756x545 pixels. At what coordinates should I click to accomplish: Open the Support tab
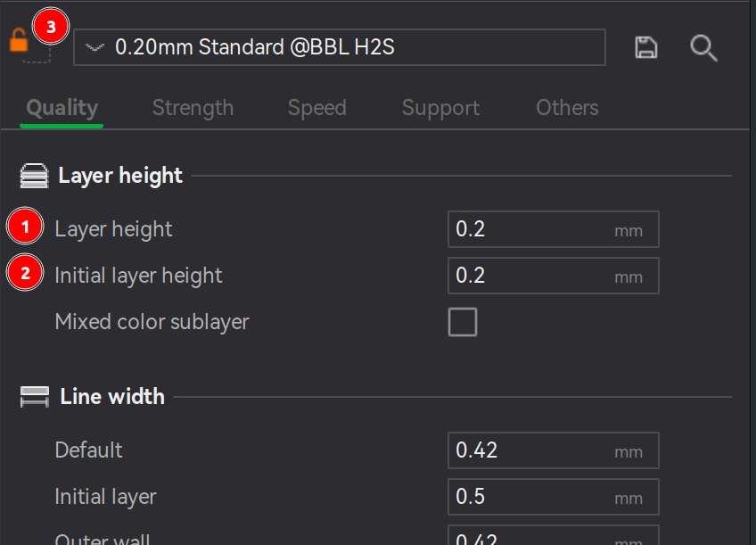440,108
